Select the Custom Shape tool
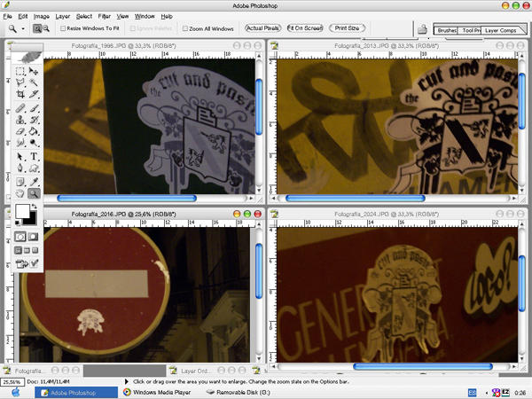This screenshot has width=532, height=399. coord(34,168)
